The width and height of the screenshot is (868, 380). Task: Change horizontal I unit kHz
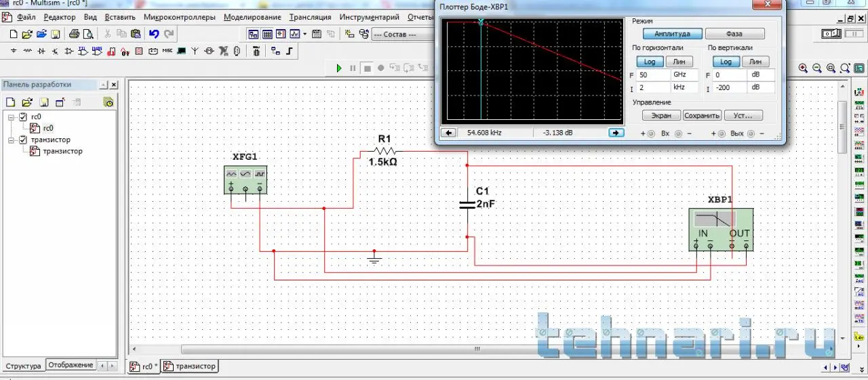pos(684,87)
